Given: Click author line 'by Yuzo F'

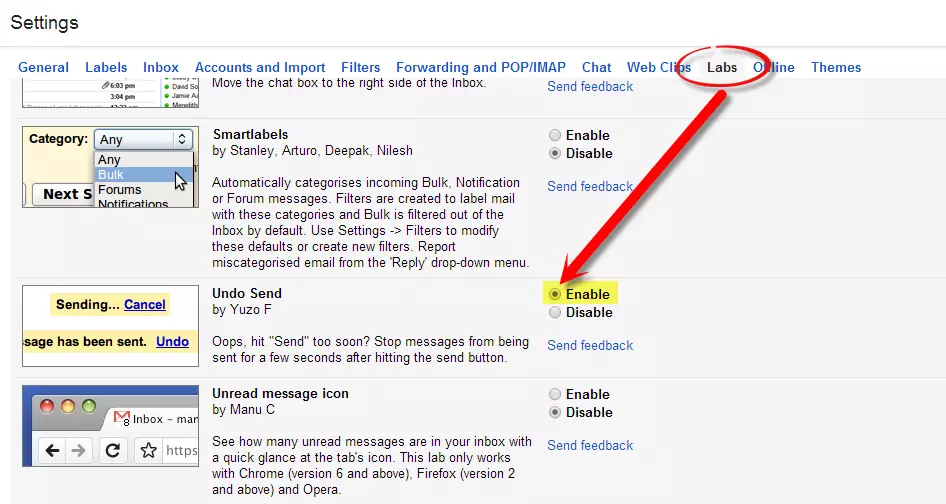Looking at the screenshot, I should pos(242,310).
